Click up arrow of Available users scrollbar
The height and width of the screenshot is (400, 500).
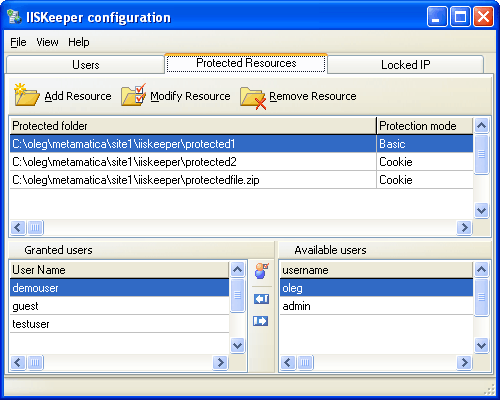point(481,269)
